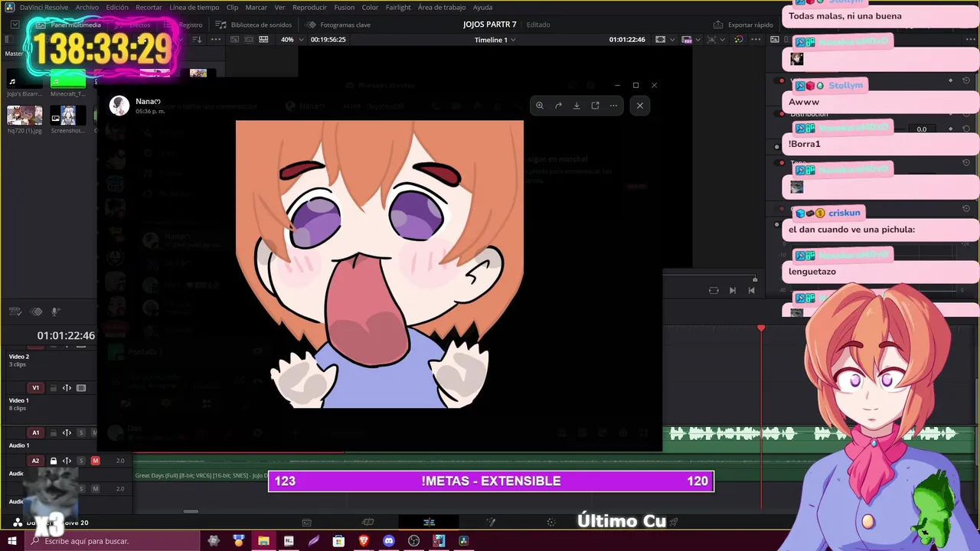The width and height of the screenshot is (980, 551).
Task: Open previewed image in external browser icon
Action: click(595, 106)
